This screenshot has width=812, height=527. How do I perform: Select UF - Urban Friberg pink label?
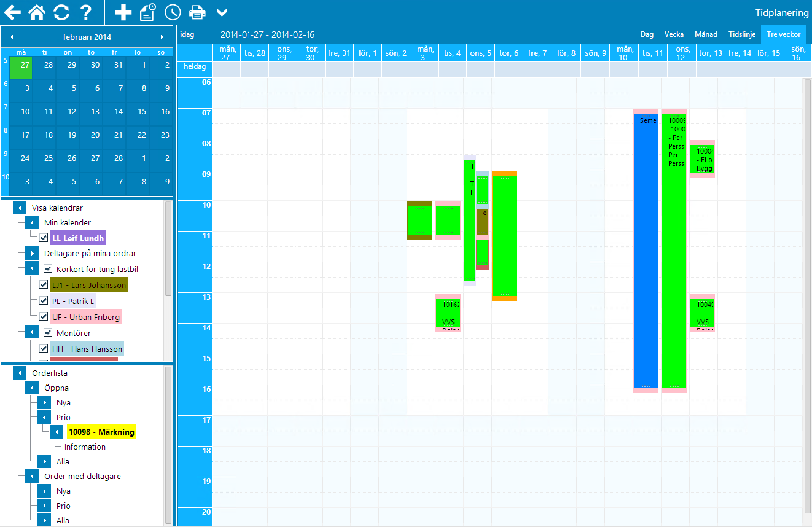click(86, 317)
